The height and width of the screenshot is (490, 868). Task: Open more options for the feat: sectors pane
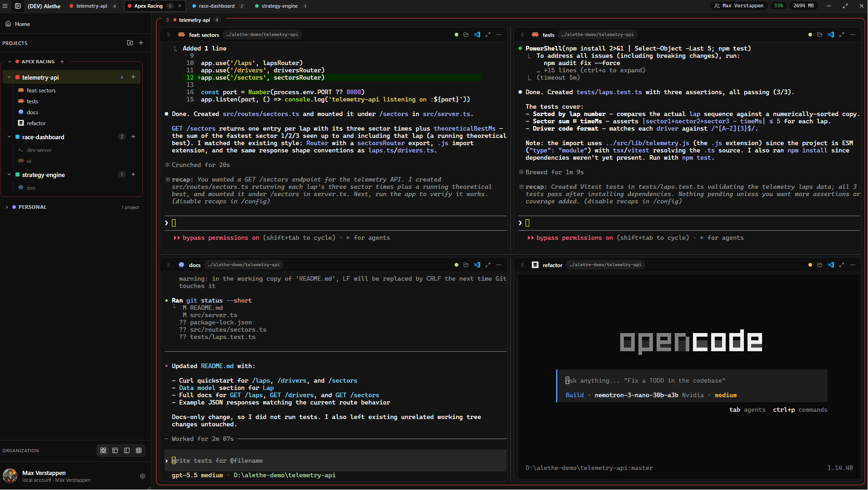499,35
